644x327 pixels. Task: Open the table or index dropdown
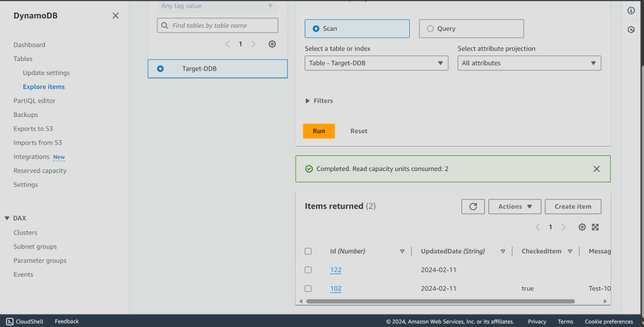pyautogui.click(x=376, y=63)
